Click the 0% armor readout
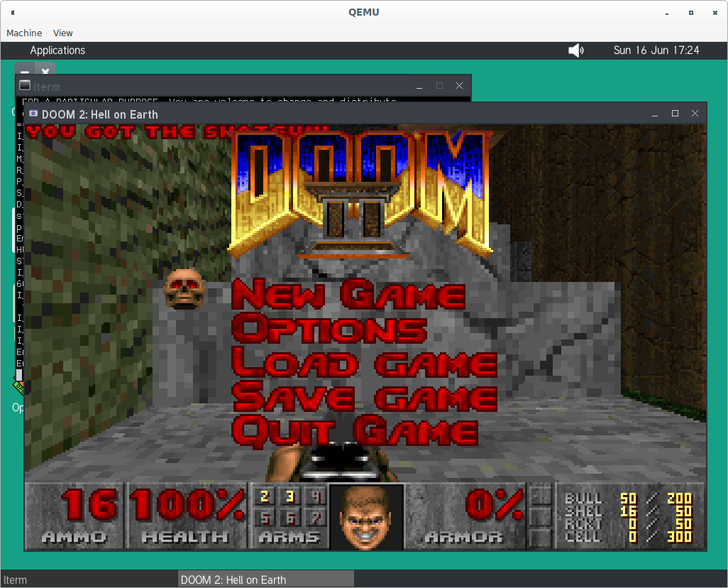 click(495, 505)
